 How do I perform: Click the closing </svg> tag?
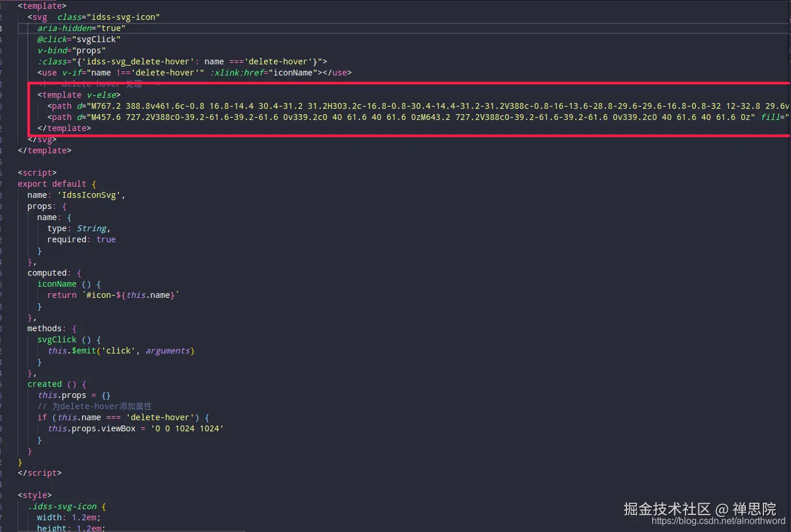pos(42,139)
